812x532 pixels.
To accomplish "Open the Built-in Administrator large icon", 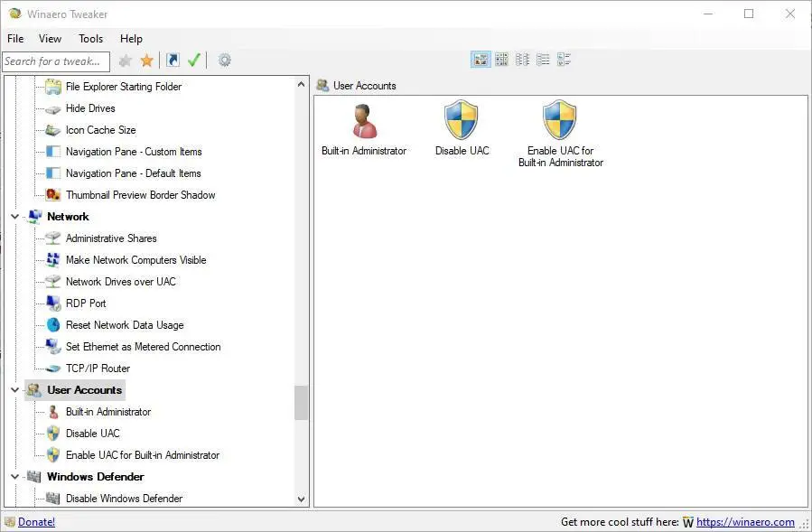I will (x=364, y=129).
